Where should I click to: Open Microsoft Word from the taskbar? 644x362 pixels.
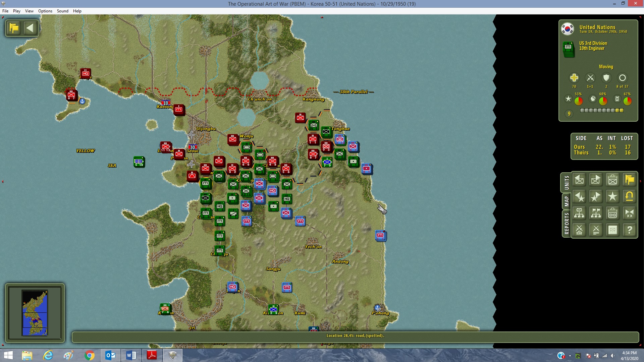[x=131, y=355]
